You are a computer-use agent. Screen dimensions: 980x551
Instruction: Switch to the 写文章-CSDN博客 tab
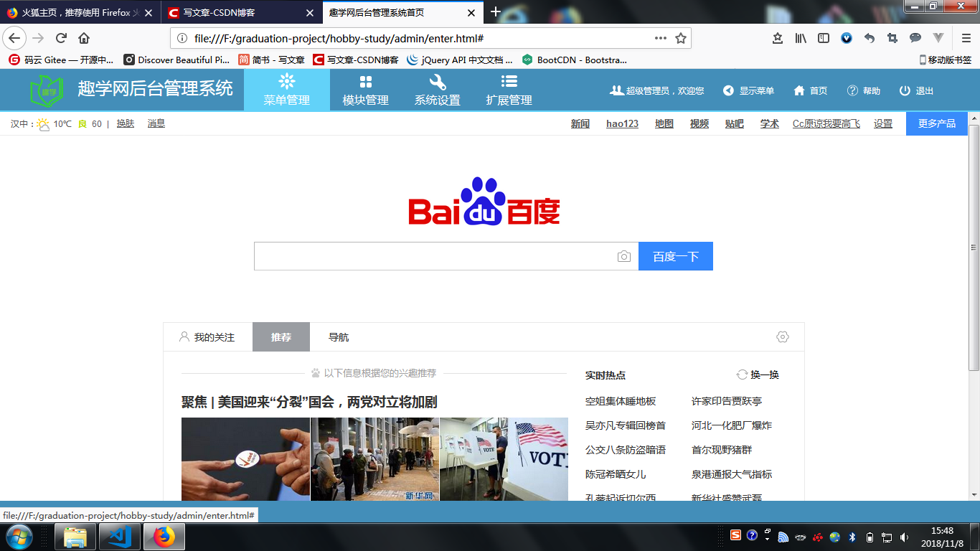pos(242,12)
